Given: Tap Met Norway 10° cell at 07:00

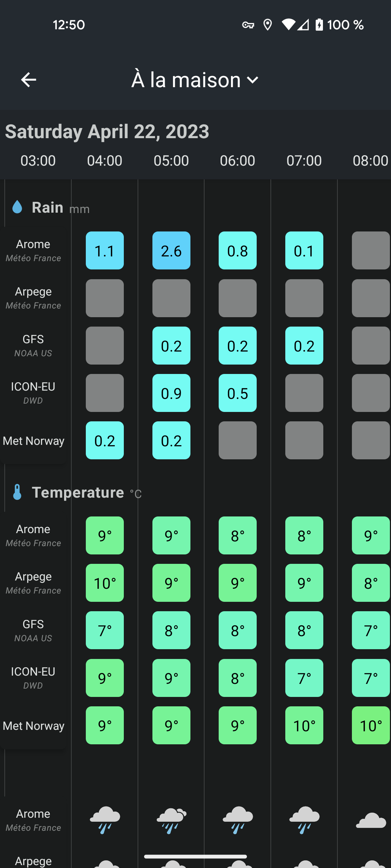Looking at the screenshot, I should pos(304,726).
